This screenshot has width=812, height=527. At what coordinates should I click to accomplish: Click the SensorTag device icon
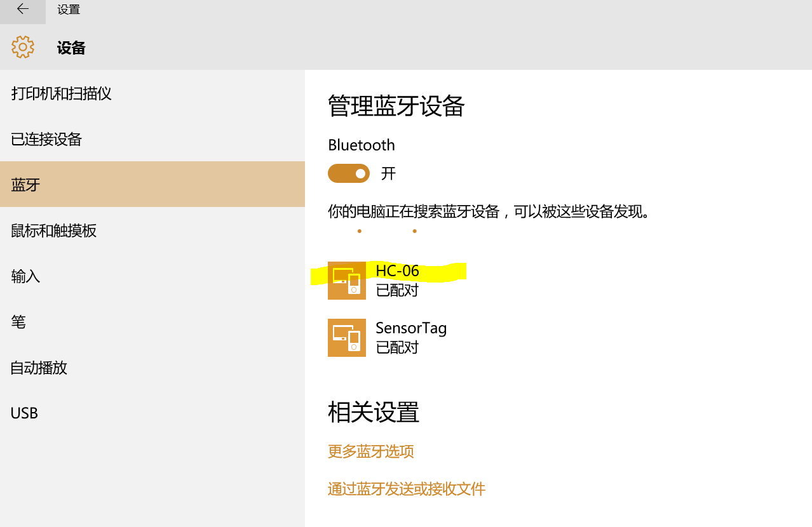point(346,337)
